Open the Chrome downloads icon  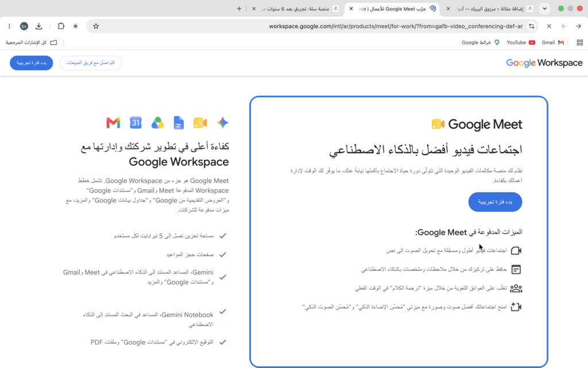[38, 26]
